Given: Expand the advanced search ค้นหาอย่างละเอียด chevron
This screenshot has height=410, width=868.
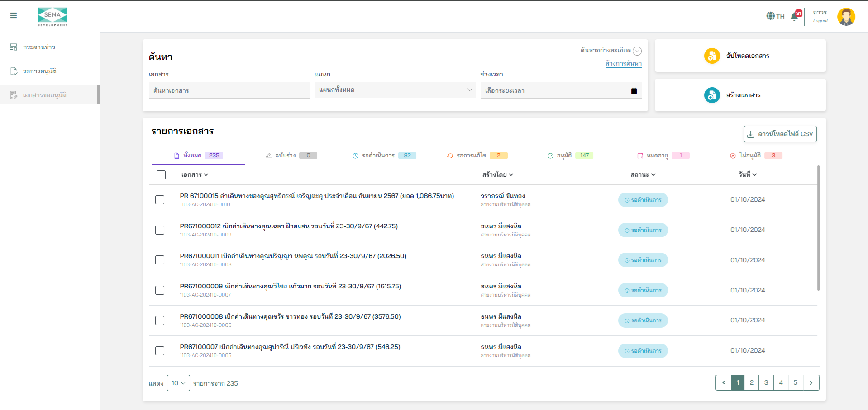Looking at the screenshot, I should point(637,51).
